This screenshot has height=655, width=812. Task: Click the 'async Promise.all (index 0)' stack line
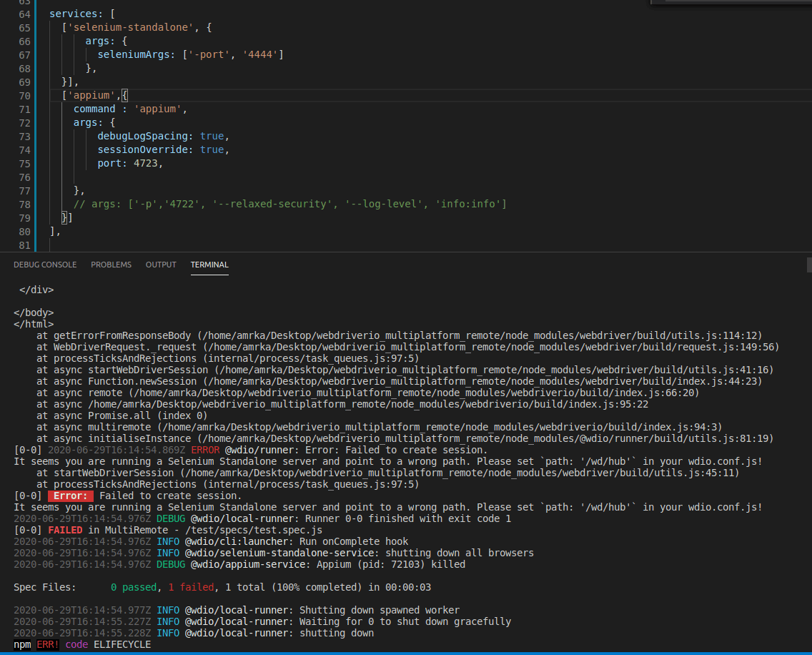point(122,415)
